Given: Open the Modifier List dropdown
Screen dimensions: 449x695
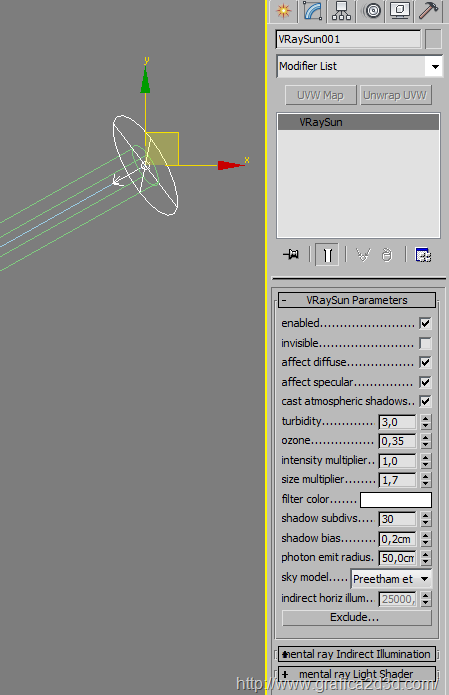Looking at the screenshot, I should pos(359,66).
